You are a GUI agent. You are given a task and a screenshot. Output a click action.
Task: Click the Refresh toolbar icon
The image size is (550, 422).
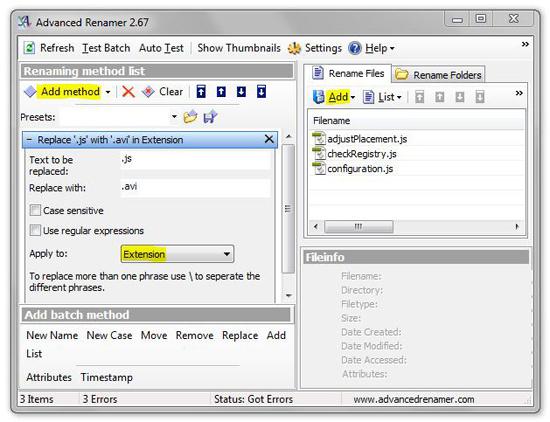pos(29,48)
